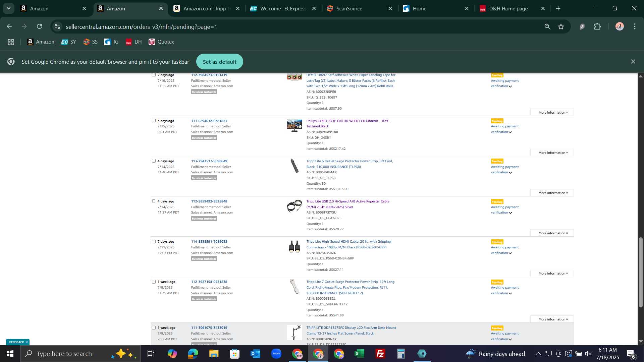Open File Explorer from taskbar
This screenshot has height=362, width=644.
tap(214, 354)
